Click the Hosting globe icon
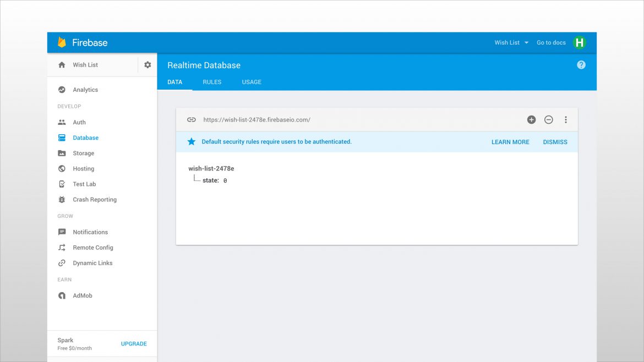The image size is (644, 362). point(62,169)
